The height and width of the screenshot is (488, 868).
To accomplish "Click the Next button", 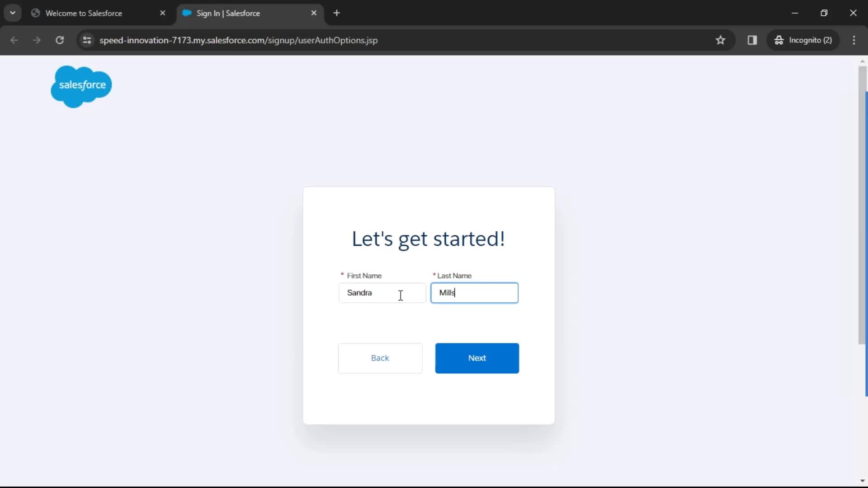I will [477, 358].
